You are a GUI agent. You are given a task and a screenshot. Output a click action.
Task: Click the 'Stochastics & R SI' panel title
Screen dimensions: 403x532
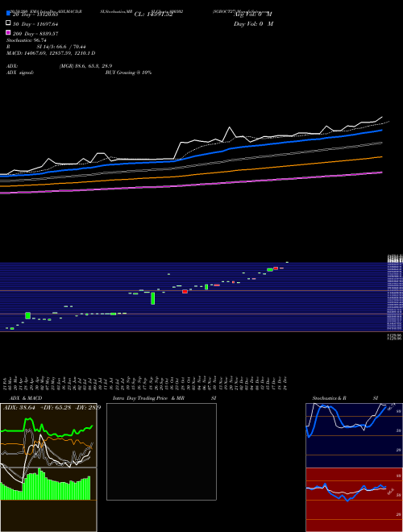[345, 398]
